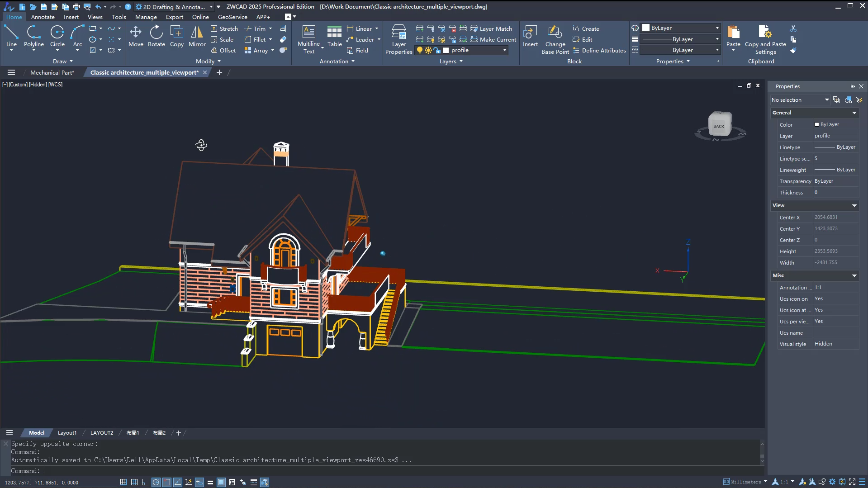868x488 pixels.
Task: Toggle lineweight display in status bar
Action: [x=210, y=482]
